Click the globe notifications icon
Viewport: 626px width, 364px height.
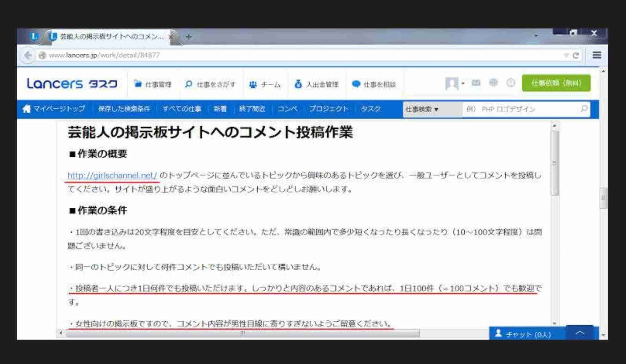[493, 83]
